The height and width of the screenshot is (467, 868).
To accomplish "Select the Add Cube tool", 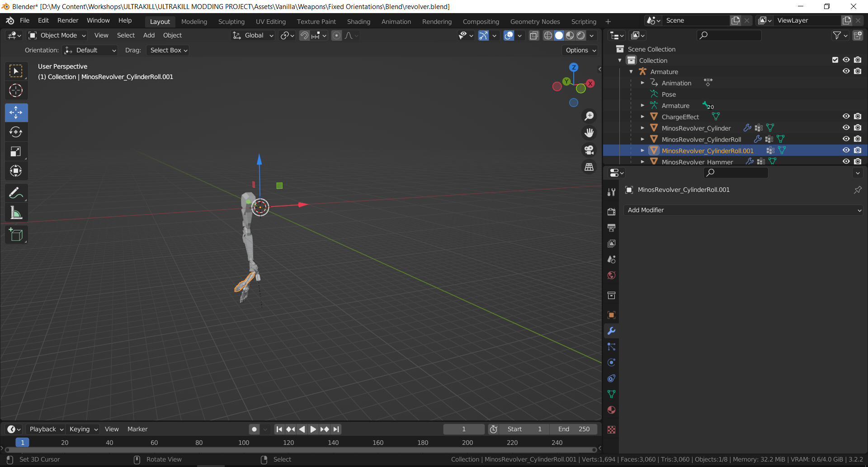I will (x=16, y=235).
